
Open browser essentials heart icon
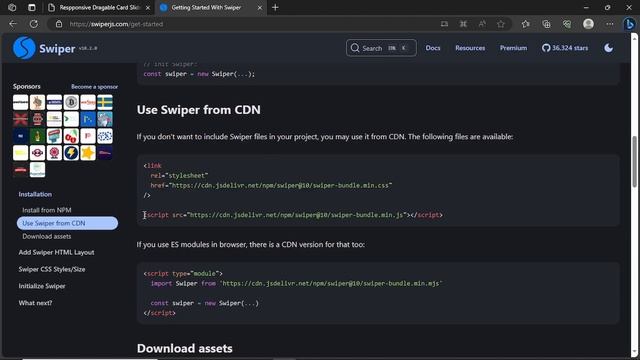[x=567, y=24]
